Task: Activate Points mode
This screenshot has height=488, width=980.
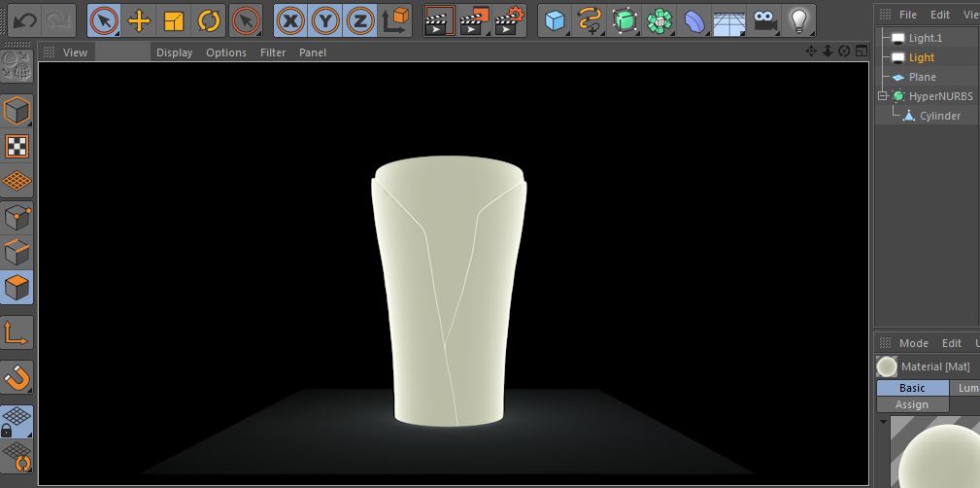Action: [17, 217]
